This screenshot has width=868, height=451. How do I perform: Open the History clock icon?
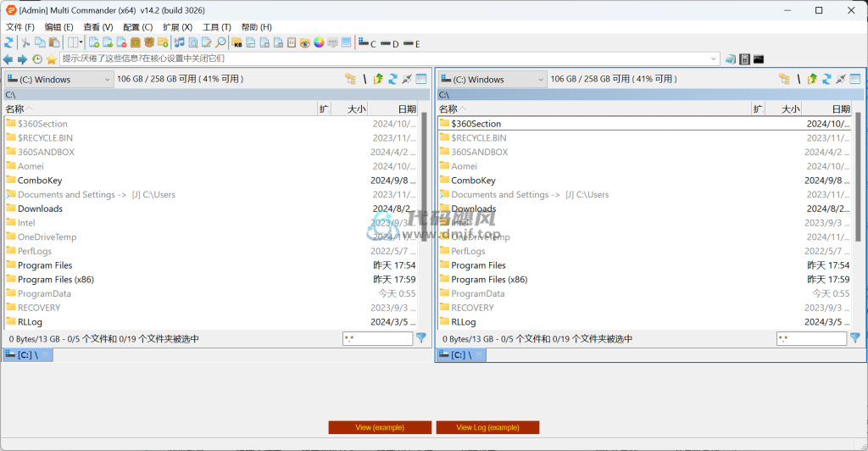point(37,58)
